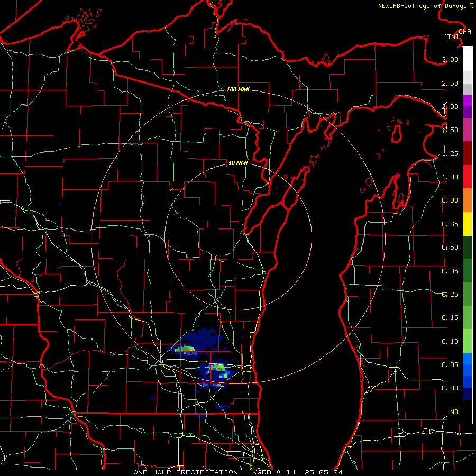Click the '1.25' legend value
Image resolution: width=476 pixels, height=476 pixels.
pos(450,153)
